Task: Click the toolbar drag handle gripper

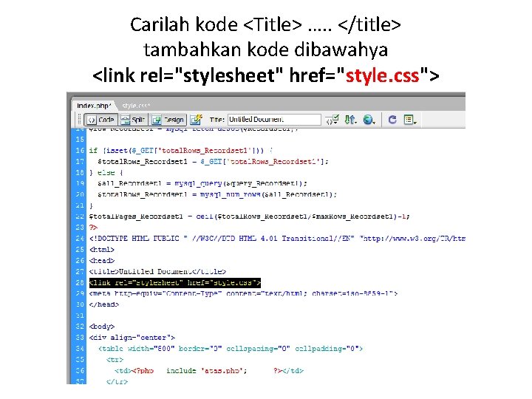Action: pos(79,120)
